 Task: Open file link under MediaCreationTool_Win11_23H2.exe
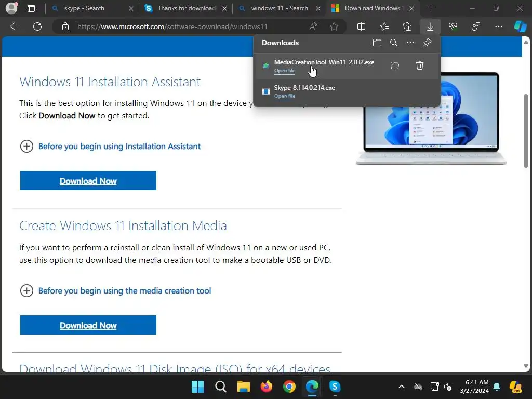click(x=285, y=71)
